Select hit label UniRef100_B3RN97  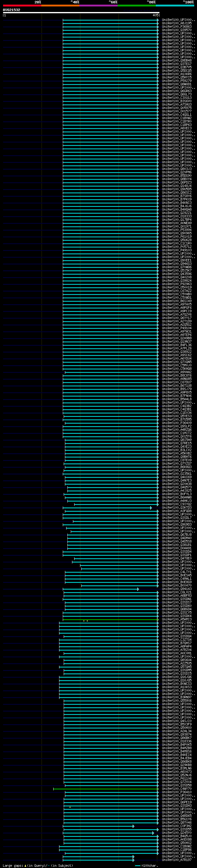[177, 697]
